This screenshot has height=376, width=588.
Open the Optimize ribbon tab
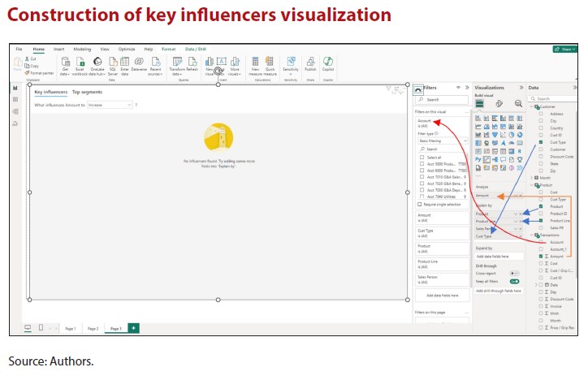click(x=127, y=49)
